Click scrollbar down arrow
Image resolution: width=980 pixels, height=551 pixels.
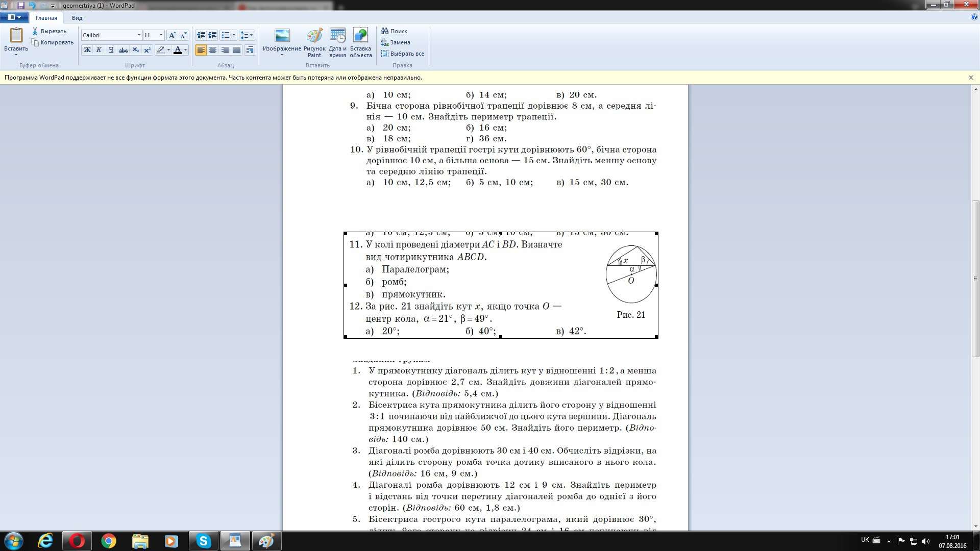(975, 527)
